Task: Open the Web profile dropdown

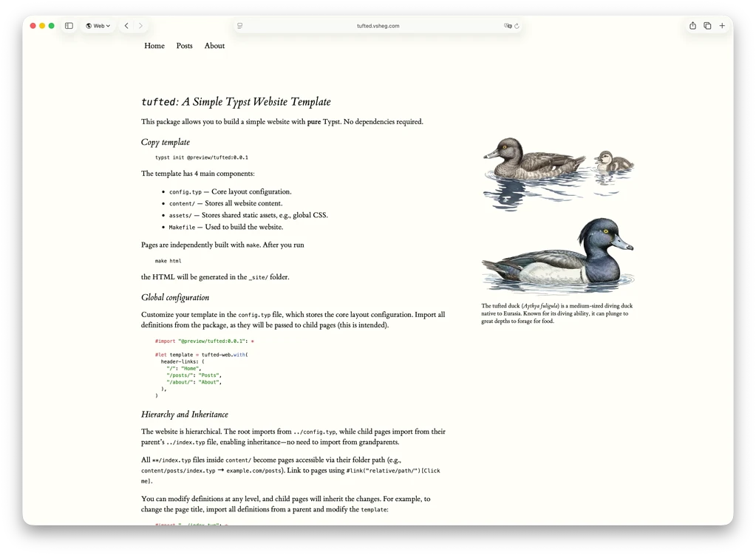Action: pos(98,26)
